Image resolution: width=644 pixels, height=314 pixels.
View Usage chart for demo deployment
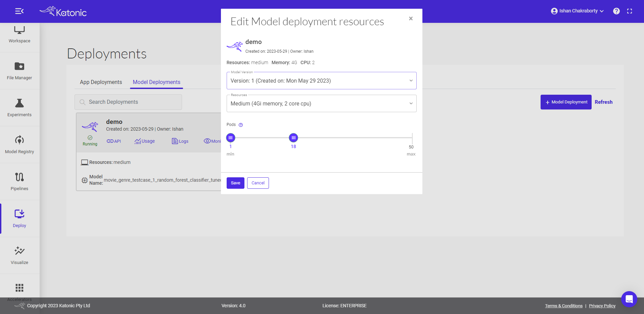coord(145,141)
